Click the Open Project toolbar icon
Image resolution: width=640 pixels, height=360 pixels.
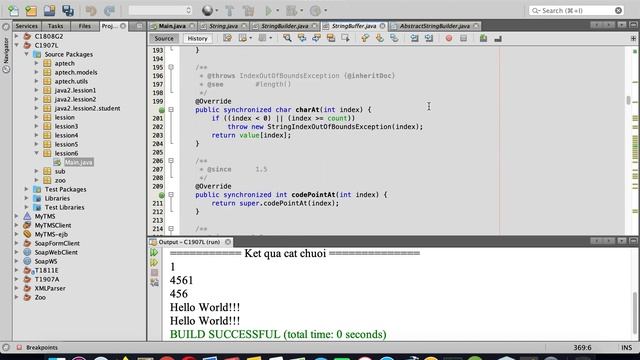(49, 10)
